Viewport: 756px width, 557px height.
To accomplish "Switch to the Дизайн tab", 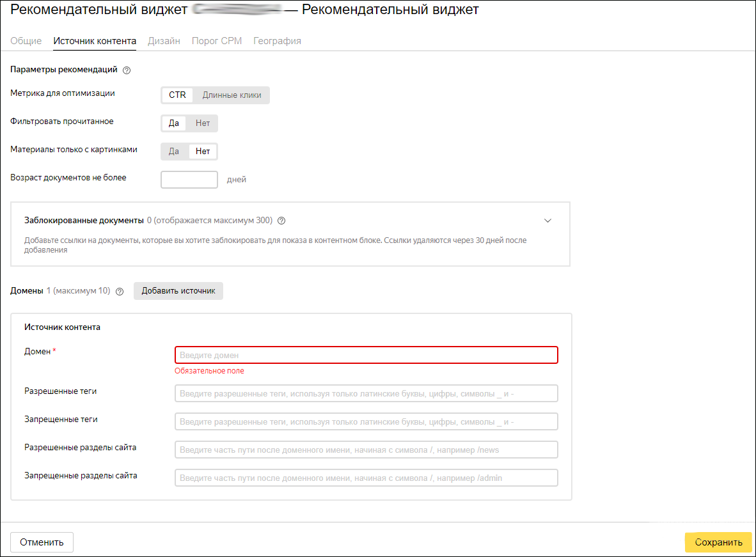I will (x=164, y=41).
